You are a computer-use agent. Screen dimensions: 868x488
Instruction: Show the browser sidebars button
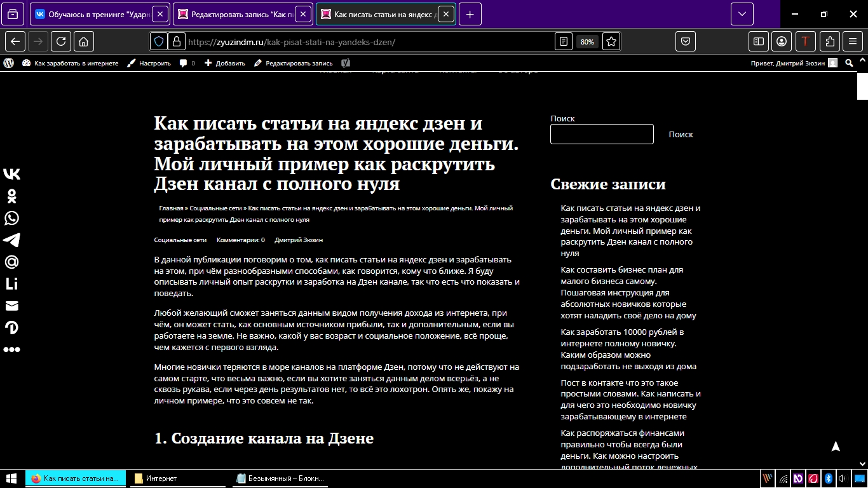(759, 41)
